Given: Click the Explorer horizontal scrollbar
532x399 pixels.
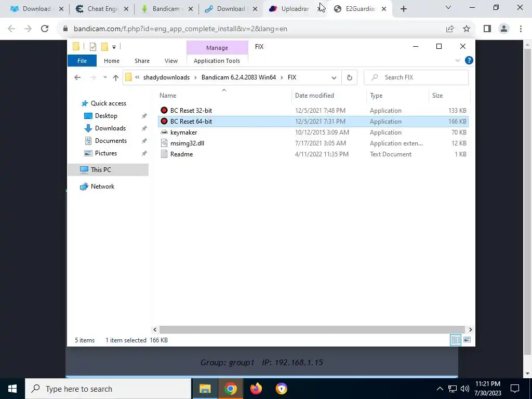Looking at the screenshot, I should [312, 329].
